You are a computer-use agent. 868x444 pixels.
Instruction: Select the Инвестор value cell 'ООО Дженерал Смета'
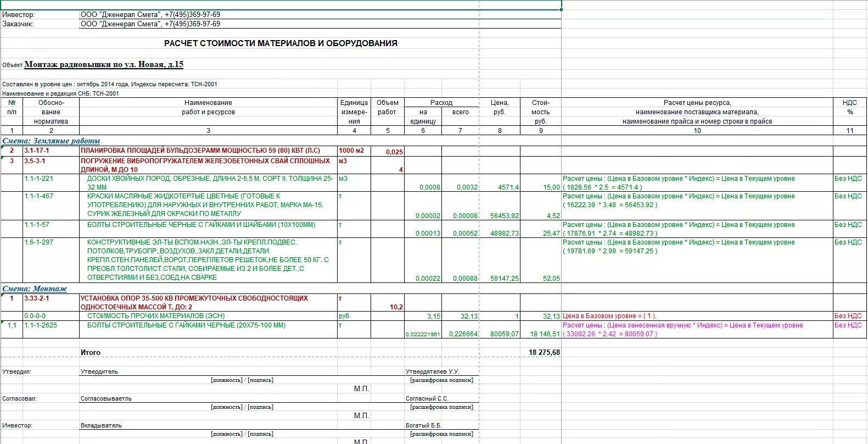[x=320, y=15]
